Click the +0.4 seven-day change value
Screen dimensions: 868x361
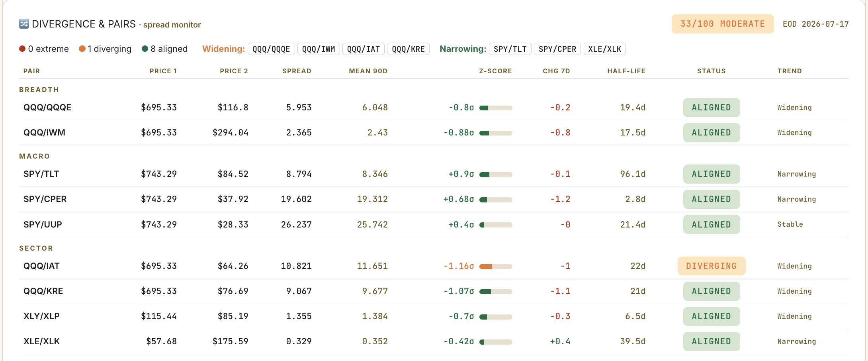tap(560, 341)
